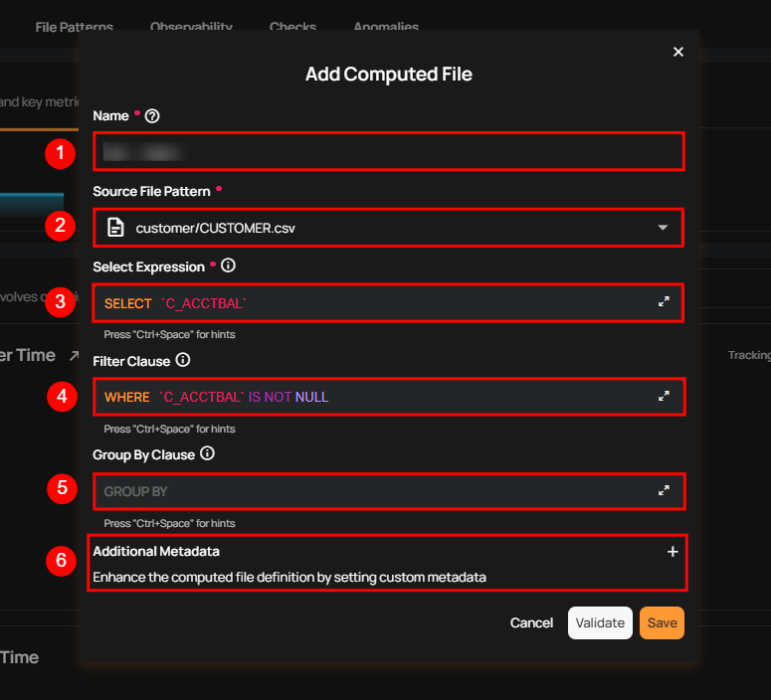Click into the Select Expression editor
The image size is (771, 700).
[x=387, y=303]
